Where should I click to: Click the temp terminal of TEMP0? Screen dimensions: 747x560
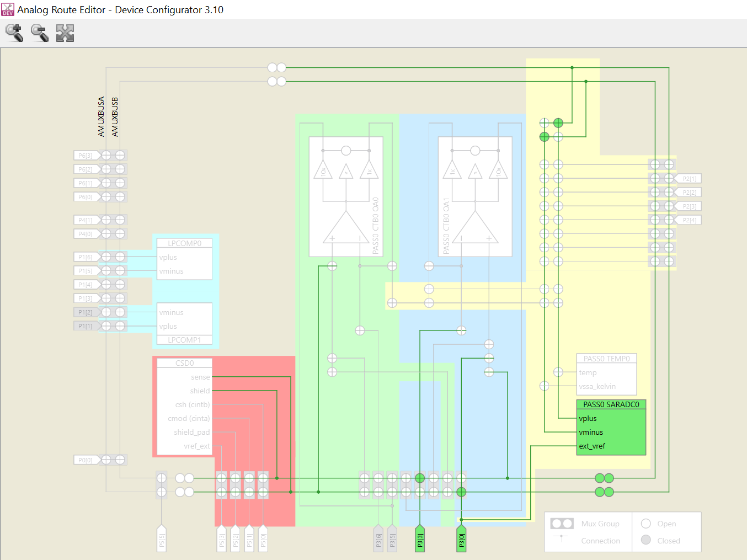588,372
